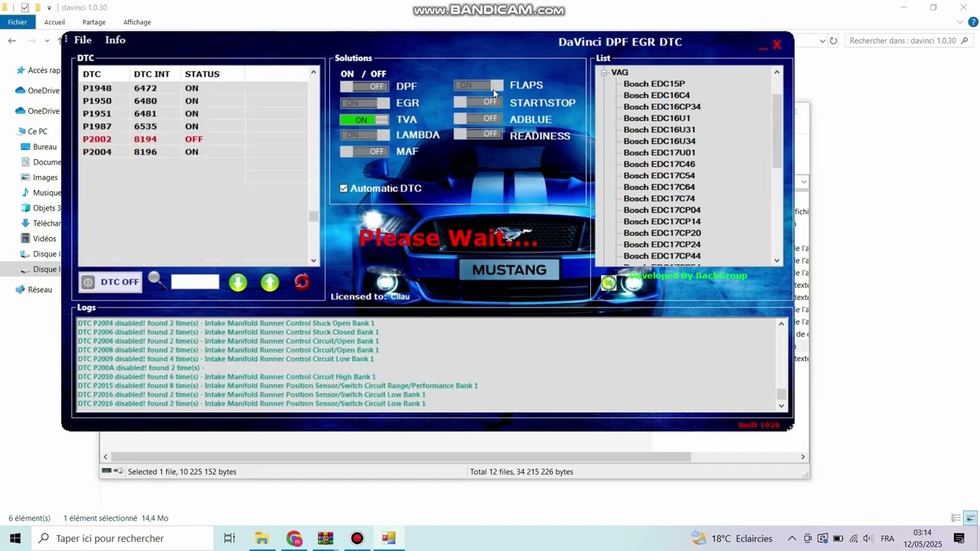Select Bosch EDC16CP34 in the list
The height and width of the screenshot is (551, 980).
661,106
